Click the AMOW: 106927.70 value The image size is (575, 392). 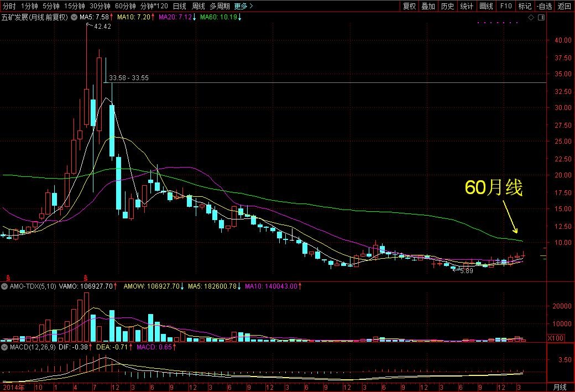pyautogui.click(x=153, y=286)
